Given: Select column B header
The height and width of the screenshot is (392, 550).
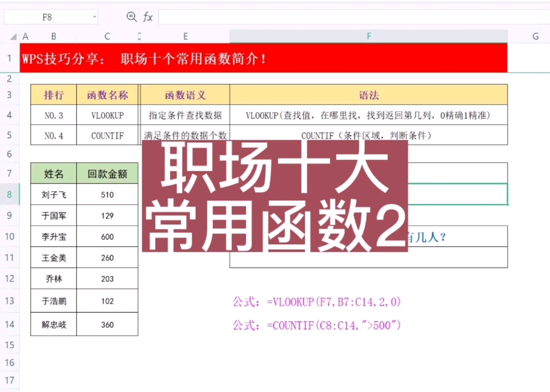Looking at the screenshot, I should click(54, 36).
